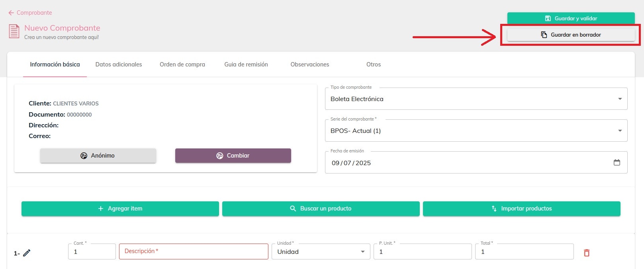Focus the P. Unit. price field
644x269 pixels.
tap(423, 251)
